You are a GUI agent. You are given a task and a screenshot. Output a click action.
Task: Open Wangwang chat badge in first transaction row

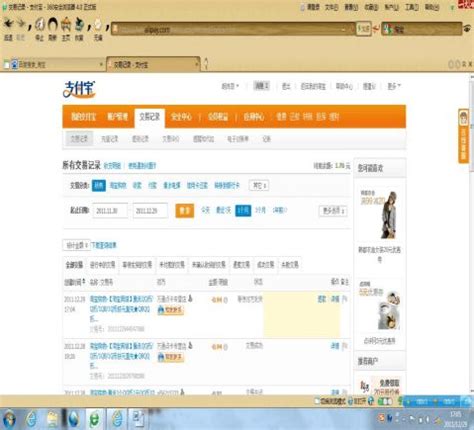170,310
